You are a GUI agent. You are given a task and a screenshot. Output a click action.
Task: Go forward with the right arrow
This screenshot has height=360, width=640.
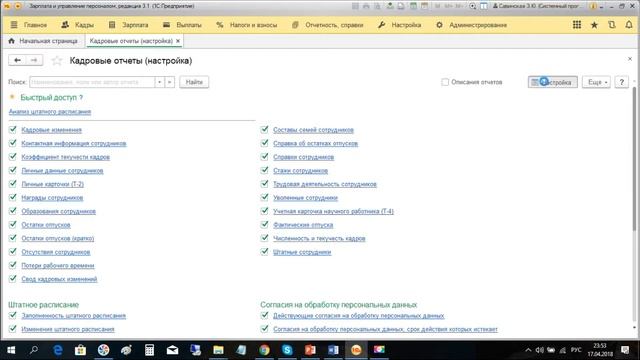coord(34,60)
